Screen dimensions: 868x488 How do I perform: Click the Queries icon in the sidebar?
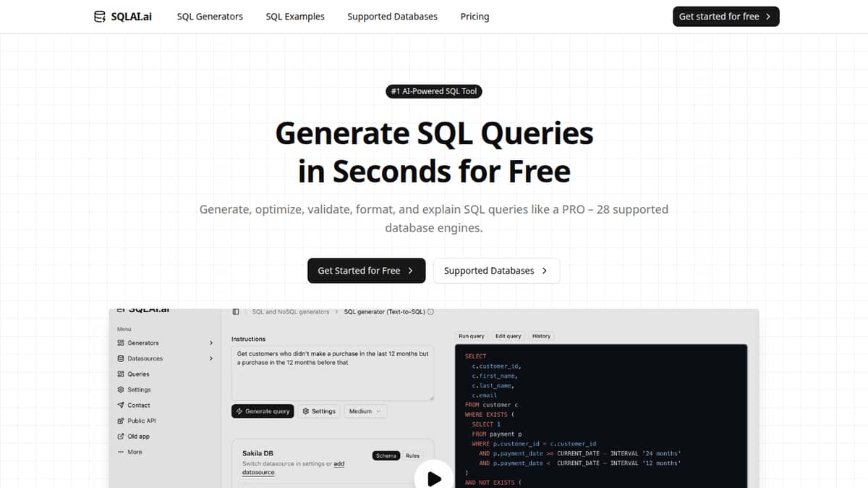(x=121, y=374)
